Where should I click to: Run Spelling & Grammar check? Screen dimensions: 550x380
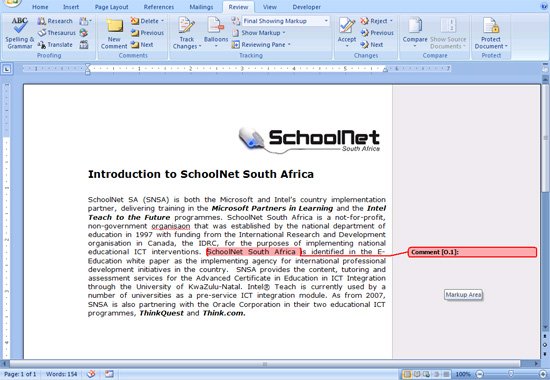[20, 33]
